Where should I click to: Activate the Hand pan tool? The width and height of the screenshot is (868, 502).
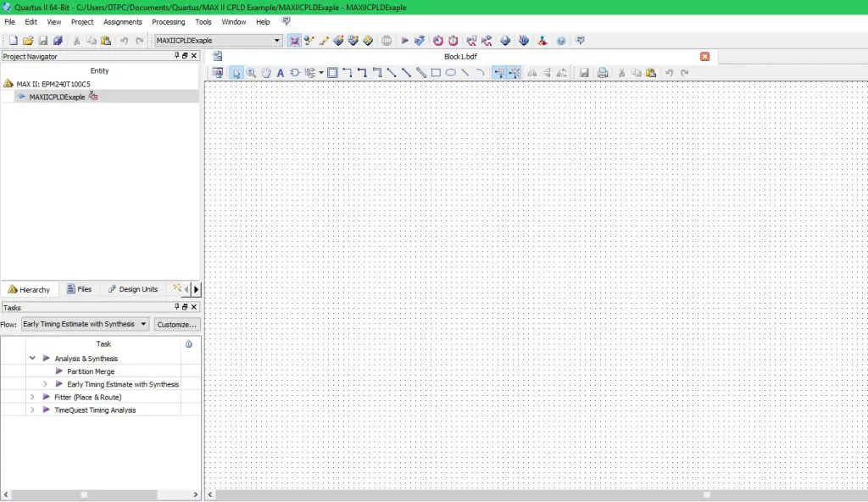click(266, 73)
